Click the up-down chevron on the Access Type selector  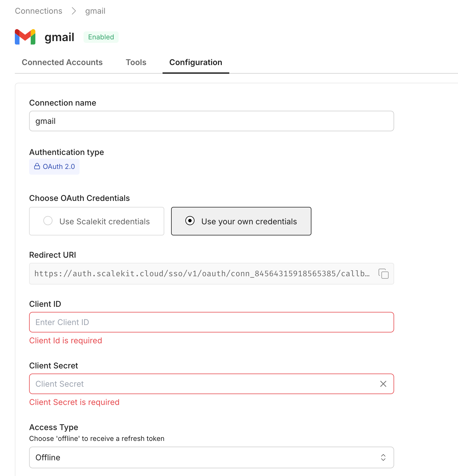[x=384, y=457]
